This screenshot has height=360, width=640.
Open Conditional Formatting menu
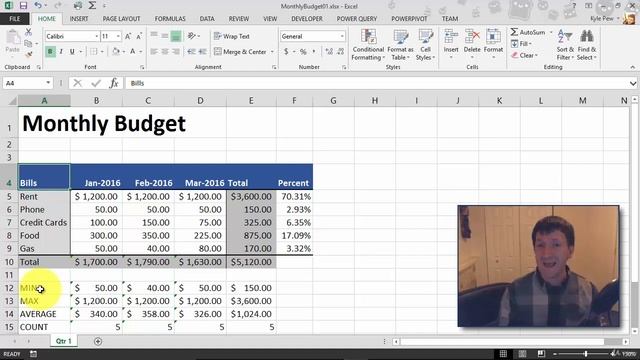[x=368, y=45]
